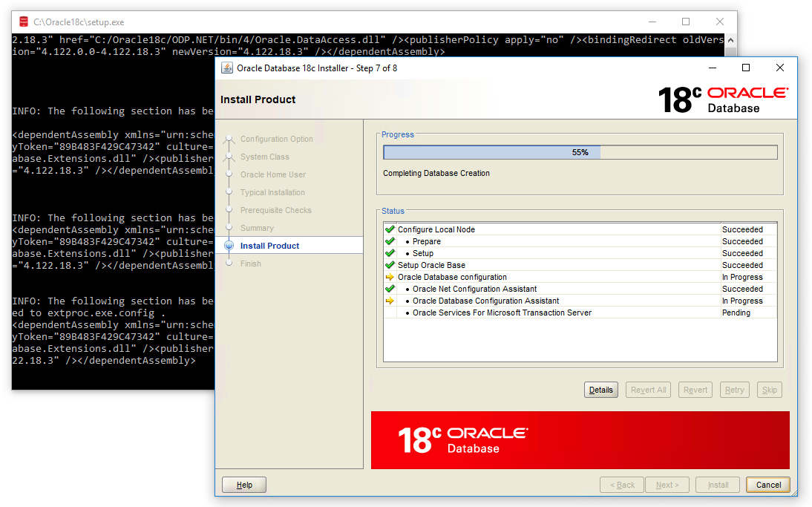
Task: Click the 18c Oracle Database logo in header
Action: pyautogui.click(x=723, y=99)
